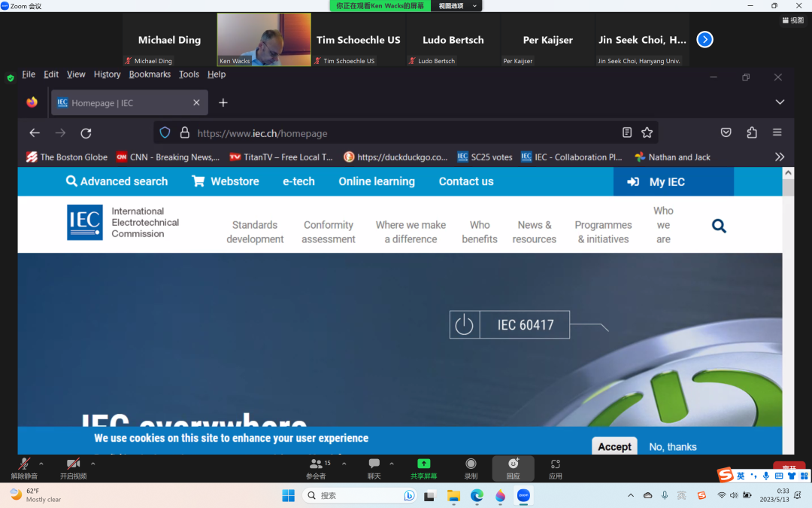Open a new tab with plus icon

point(223,102)
